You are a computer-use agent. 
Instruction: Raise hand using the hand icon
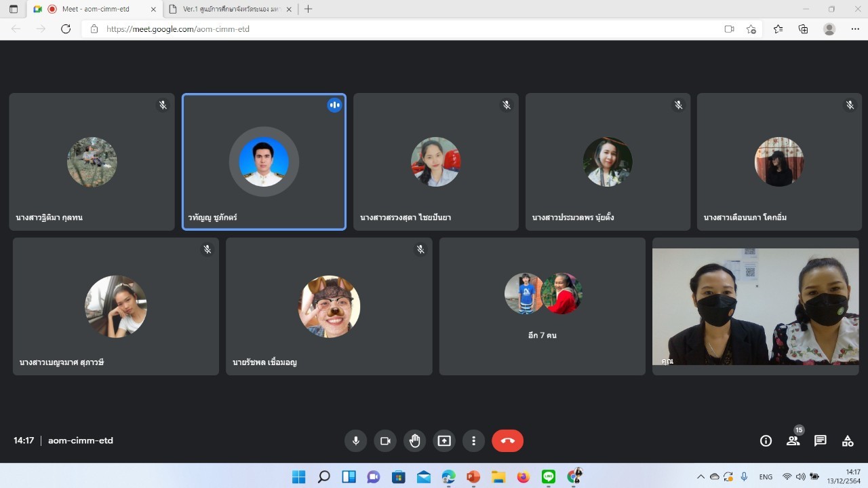[x=414, y=440]
